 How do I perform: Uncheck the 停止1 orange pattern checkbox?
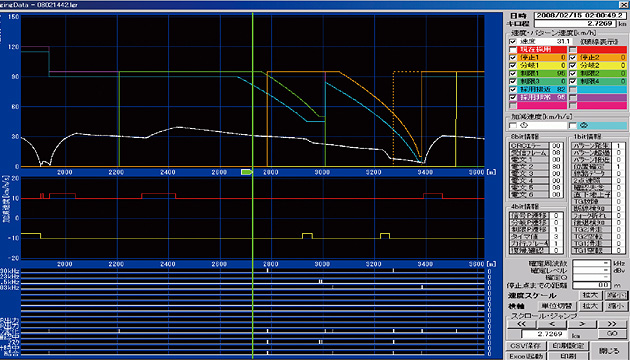click(513, 57)
